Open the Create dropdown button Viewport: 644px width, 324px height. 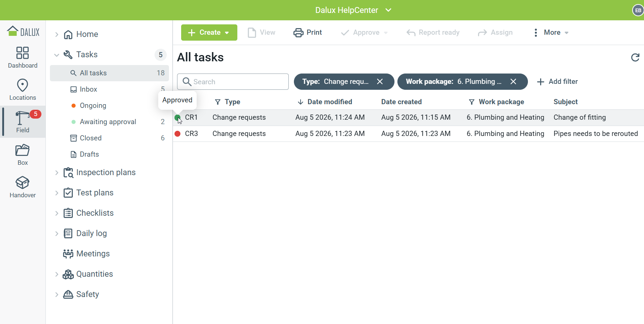point(209,33)
